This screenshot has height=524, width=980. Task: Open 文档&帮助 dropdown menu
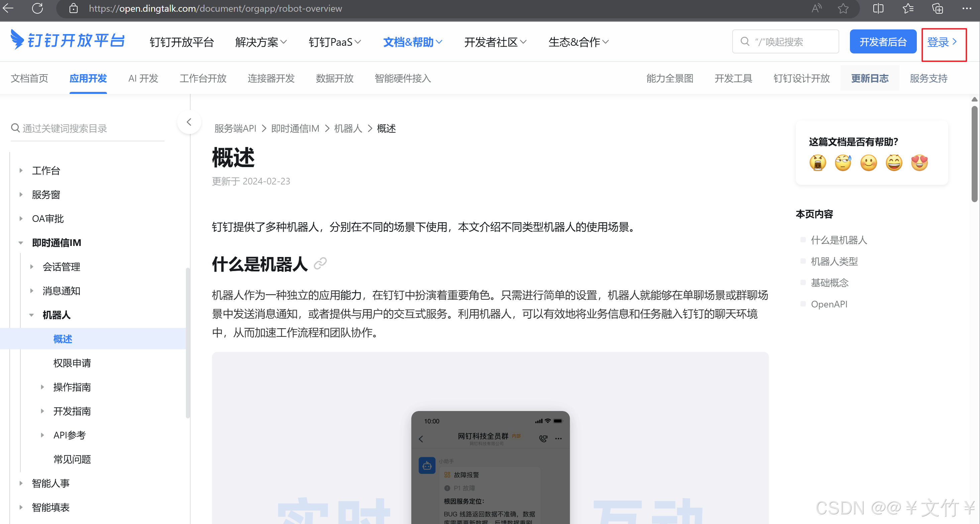(x=413, y=42)
